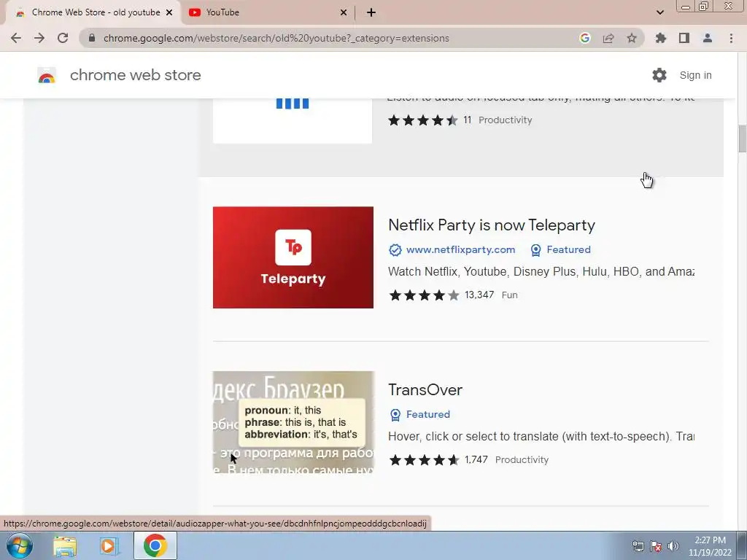
Task: Reload the Chrome Web Store page
Action: pyautogui.click(x=63, y=38)
